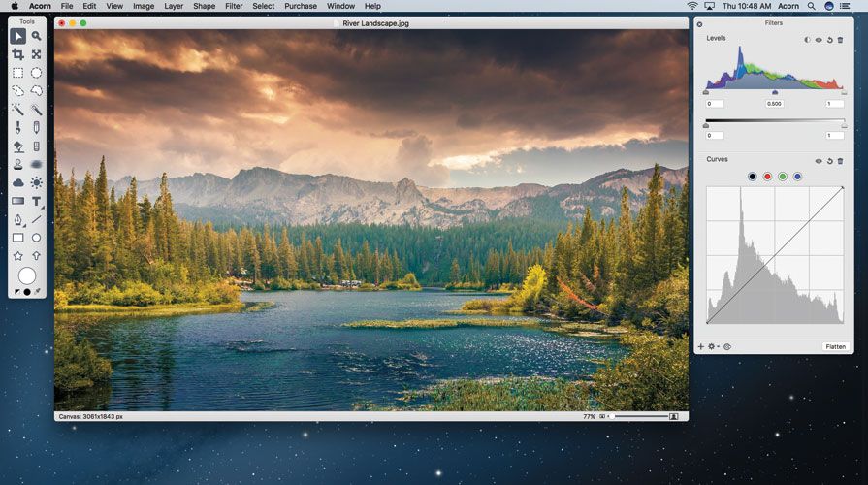The height and width of the screenshot is (485, 868).
Task: Click the Flatten button
Action: [835, 346]
